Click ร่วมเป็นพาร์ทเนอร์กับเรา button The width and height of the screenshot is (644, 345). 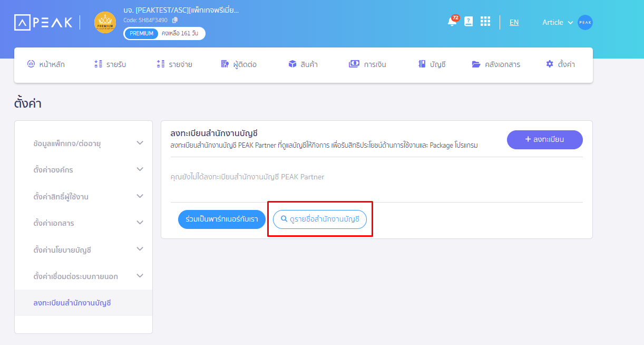coord(221,219)
